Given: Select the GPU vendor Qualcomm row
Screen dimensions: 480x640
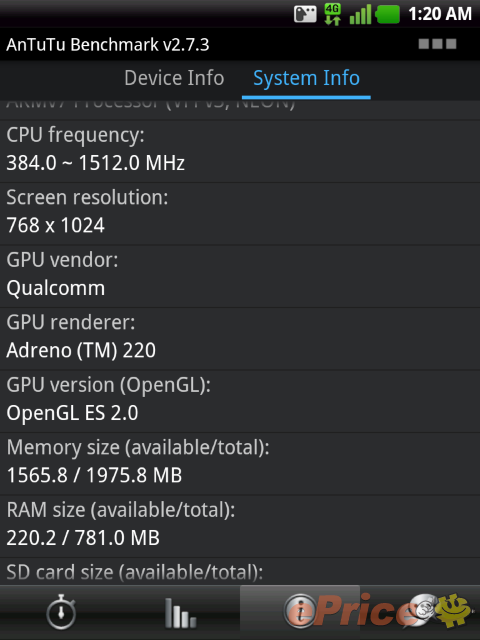Looking at the screenshot, I should click(240, 276).
